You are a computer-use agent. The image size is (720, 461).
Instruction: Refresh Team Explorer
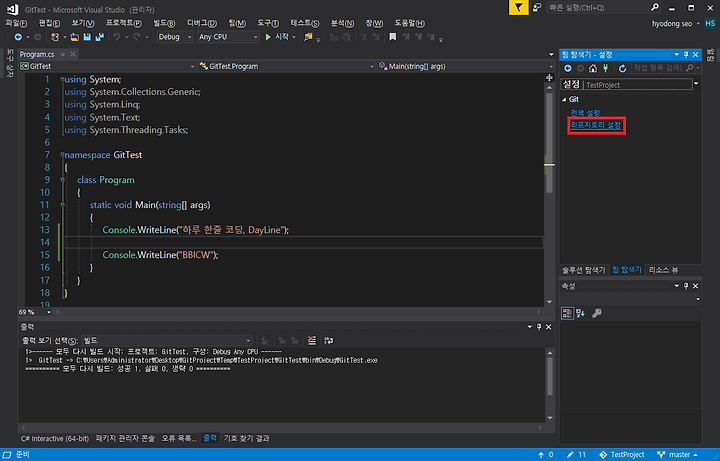[x=622, y=68]
